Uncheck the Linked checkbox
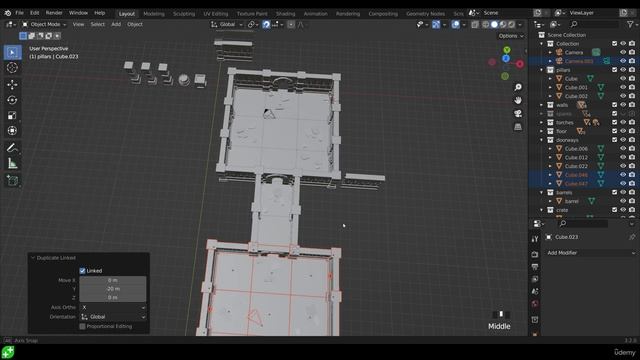The width and height of the screenshot is (640, 360). click(82, 271)
